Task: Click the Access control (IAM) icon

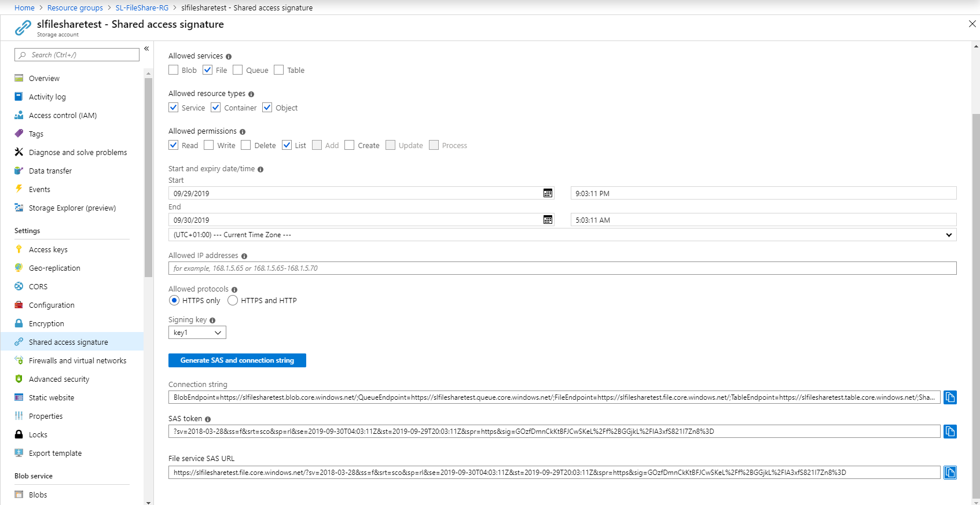Action: click(x=19, y=115)
